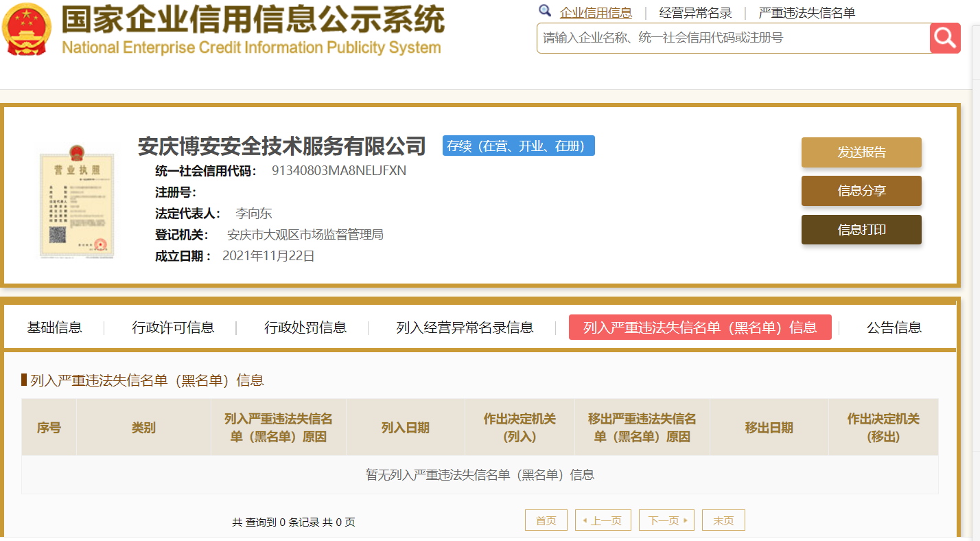Click the 列入日期 column header
The height and width of the screenshot is (541, 980).
point(405,428)
